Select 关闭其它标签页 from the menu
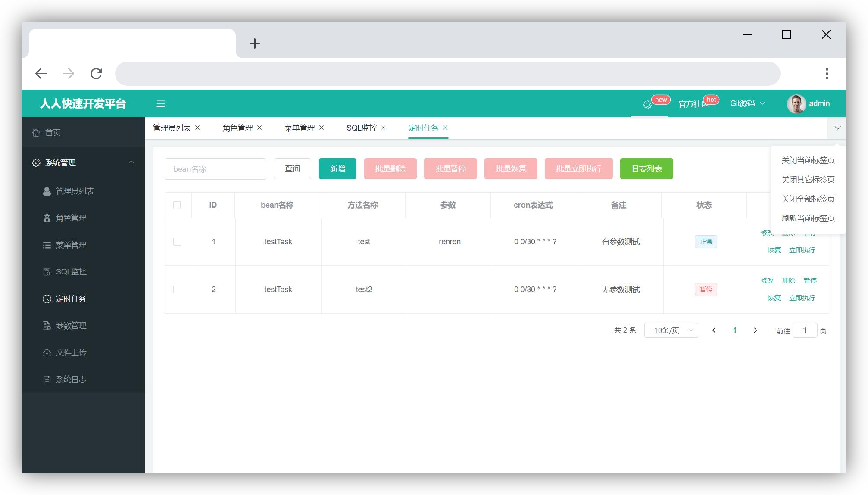The height and width of the screenshot is (495, 868). coord(808,180)
